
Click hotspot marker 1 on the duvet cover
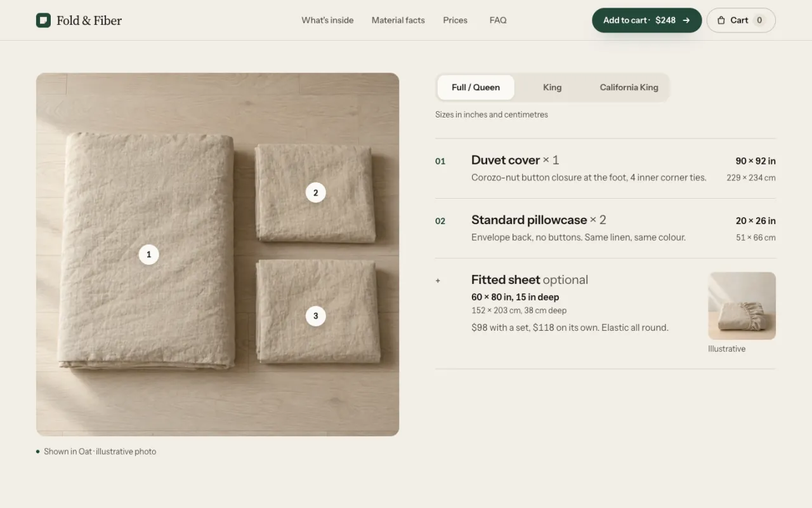149,255
